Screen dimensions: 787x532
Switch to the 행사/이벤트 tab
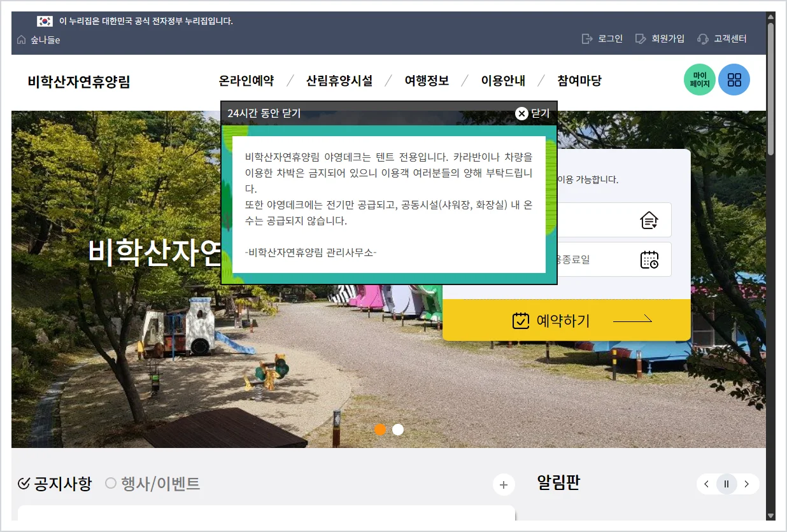pyautogui.click(x=153, y=484)
